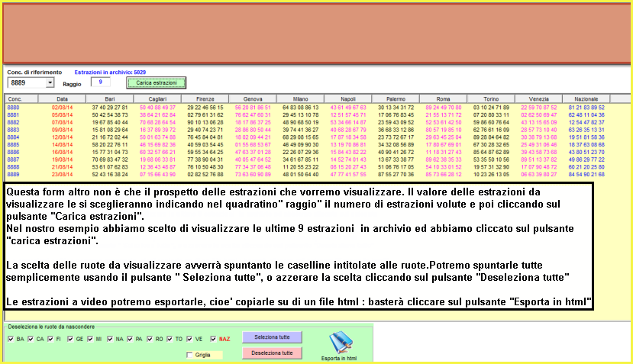Click the date 07/08/14
Screen dimensions: 633x364
[62, 123]
